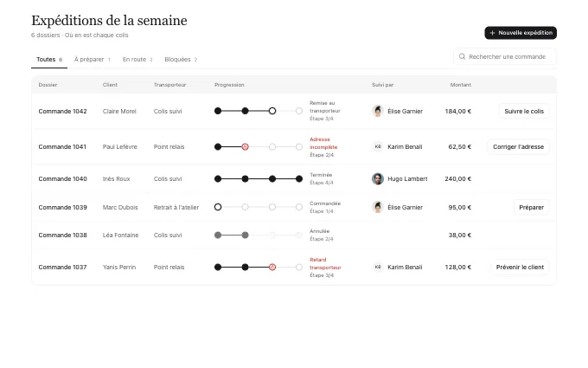Open Élise Garnier avatar in Commande 1042 row
The image size is (588, 368).
click(378, 111)
